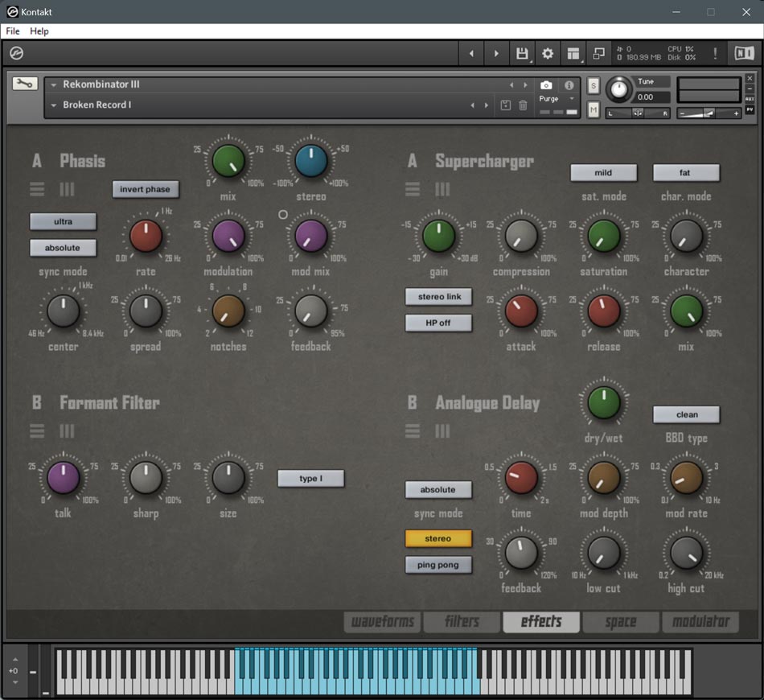Click the Kontakt logo icon in toolbar
This screenshot has width=764, height=700.
click(x=17, y=53)
